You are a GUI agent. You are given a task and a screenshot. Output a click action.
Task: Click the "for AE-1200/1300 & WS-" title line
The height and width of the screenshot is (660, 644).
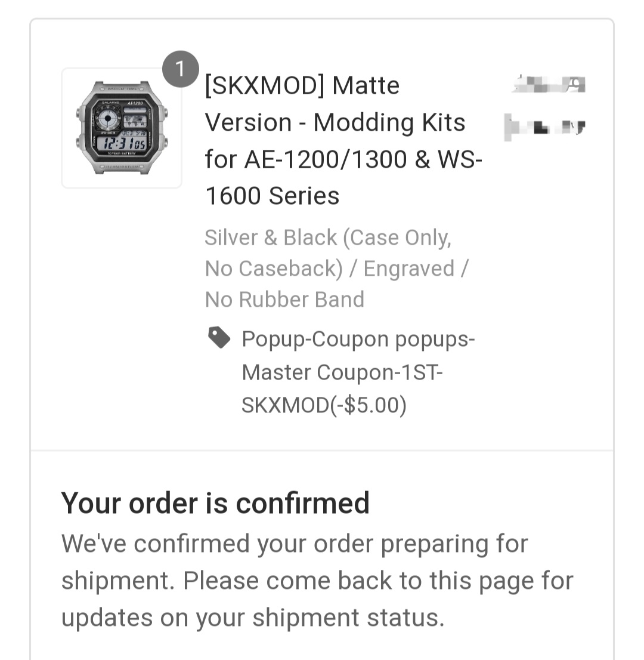point(343,159)
